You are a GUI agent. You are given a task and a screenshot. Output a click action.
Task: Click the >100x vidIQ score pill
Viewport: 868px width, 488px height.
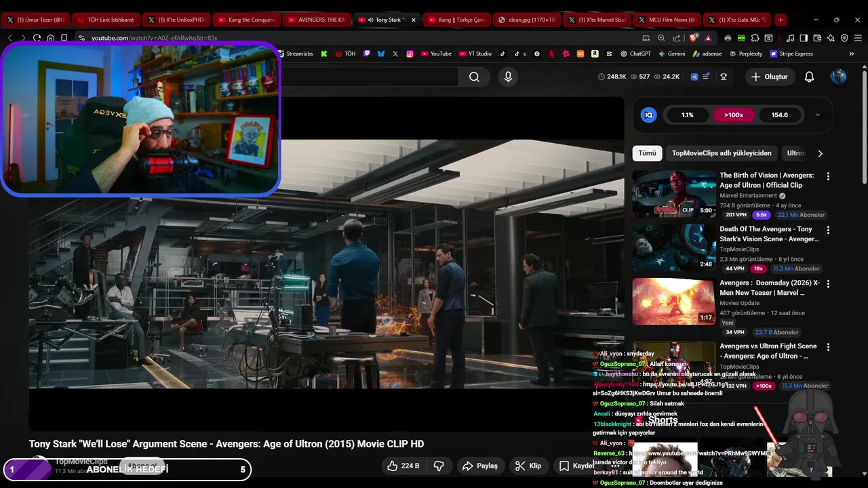[733, 115]
